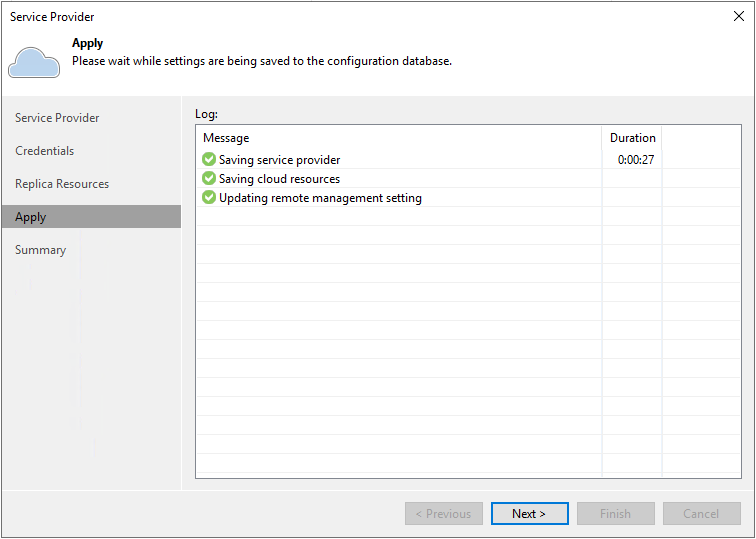The image size is (756, 539).
Task: Select the Replica Resources step
Action: click(62, 184)
